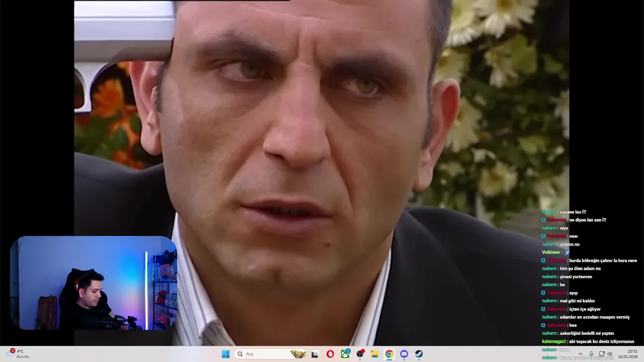Click chat message 'anlatın mı'
Viewport: 644px width, 362px height.
(570, 244)
